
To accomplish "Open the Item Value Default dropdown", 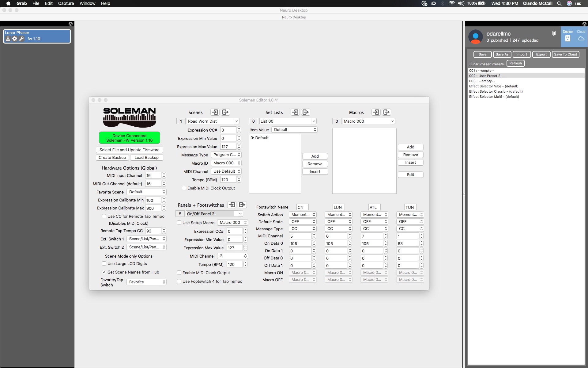I will 294,130.
